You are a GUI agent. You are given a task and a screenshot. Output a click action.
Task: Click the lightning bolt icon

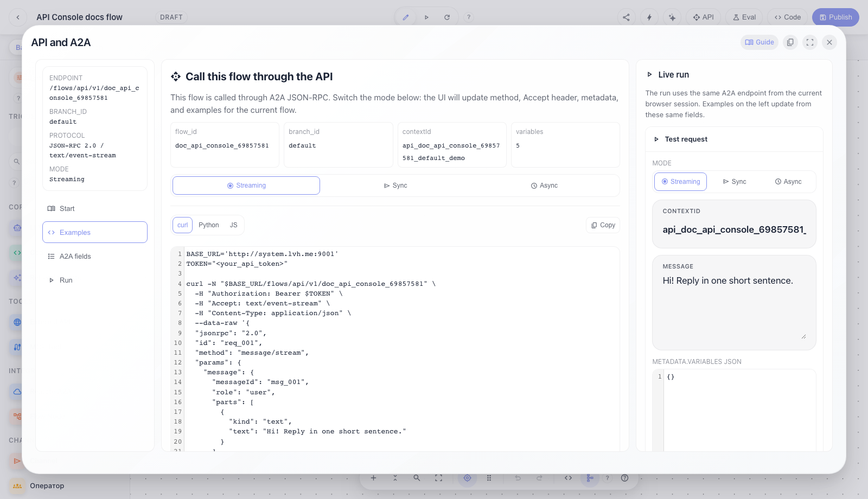point(649,17)
